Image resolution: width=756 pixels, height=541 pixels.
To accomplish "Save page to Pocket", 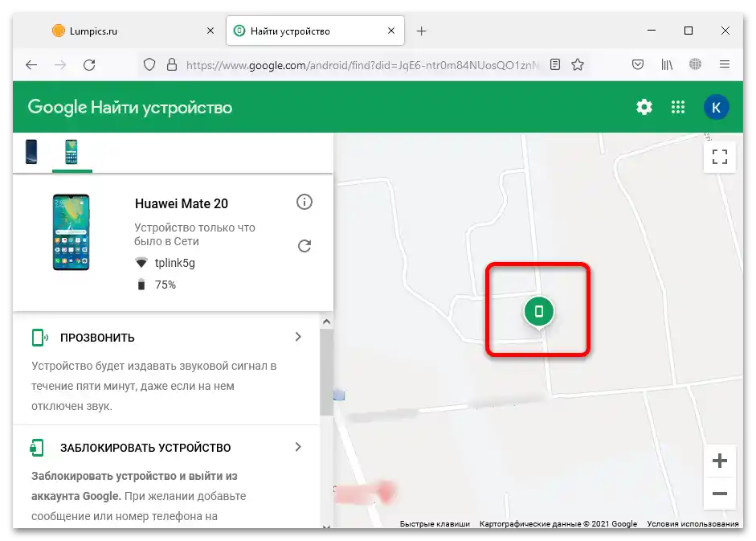I will (637, 64).
